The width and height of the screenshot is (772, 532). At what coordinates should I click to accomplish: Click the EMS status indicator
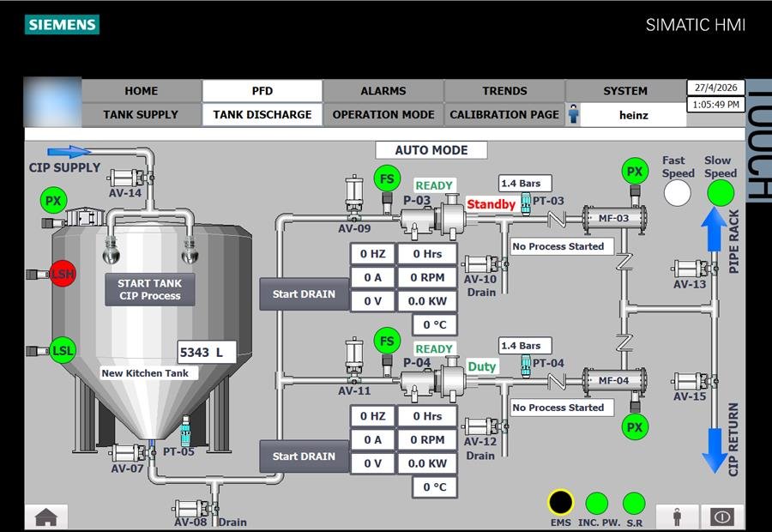click(x=560, y=503)
